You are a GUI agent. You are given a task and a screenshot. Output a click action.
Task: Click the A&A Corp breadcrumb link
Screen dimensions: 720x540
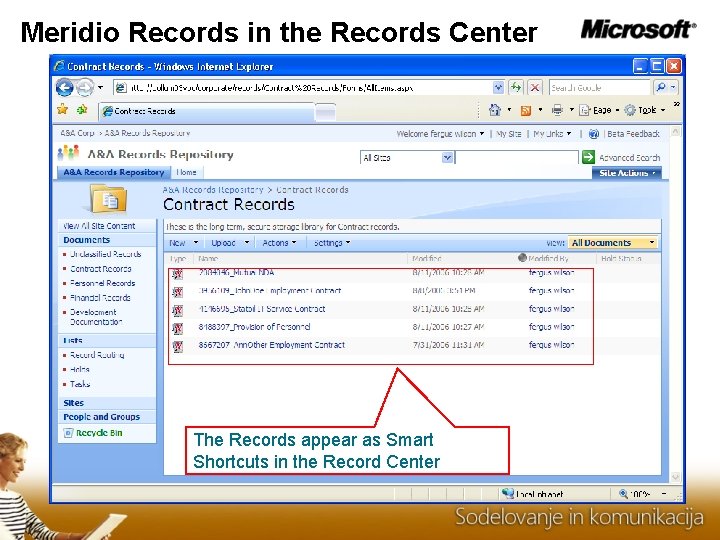[77, 133]
